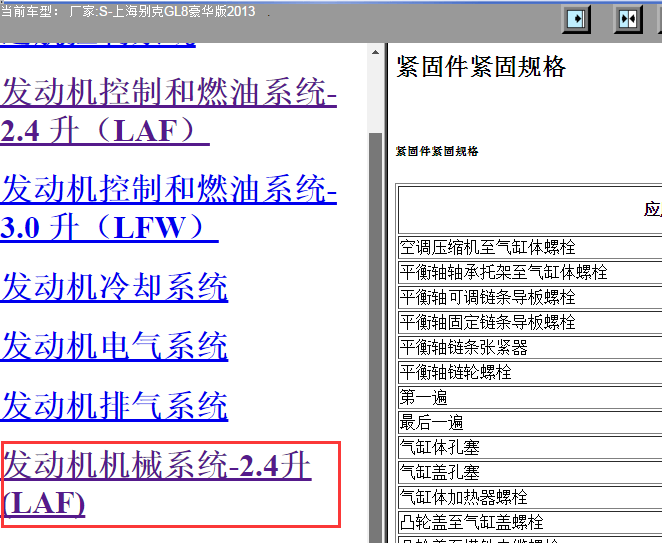Open the 发动机电气系统 link

tap(114, 346)
